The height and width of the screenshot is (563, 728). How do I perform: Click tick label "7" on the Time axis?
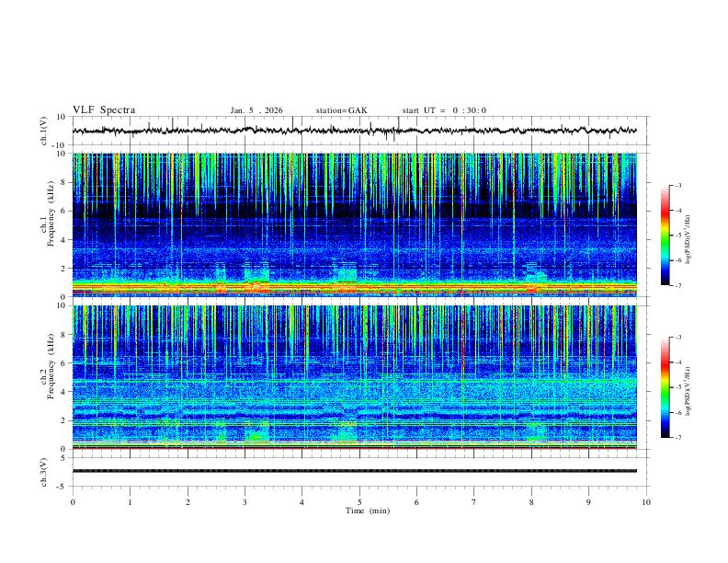tap(474, 502)
